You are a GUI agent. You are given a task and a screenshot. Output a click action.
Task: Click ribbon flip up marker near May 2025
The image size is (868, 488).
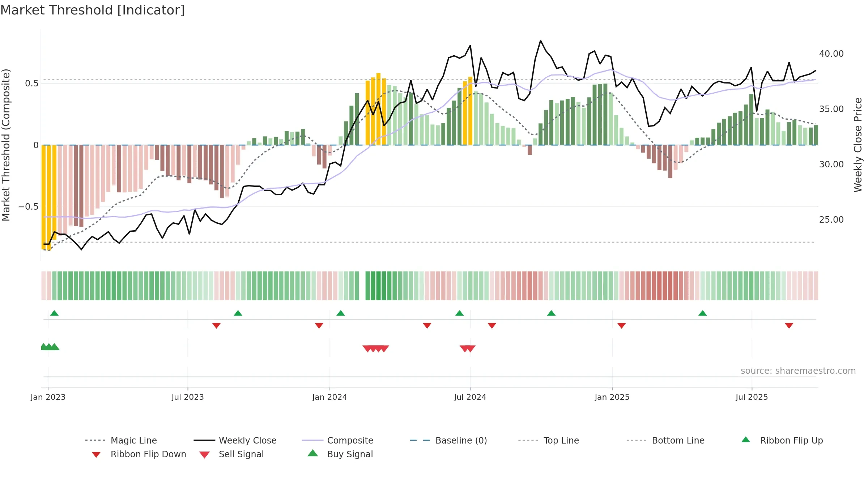point(702,313)
